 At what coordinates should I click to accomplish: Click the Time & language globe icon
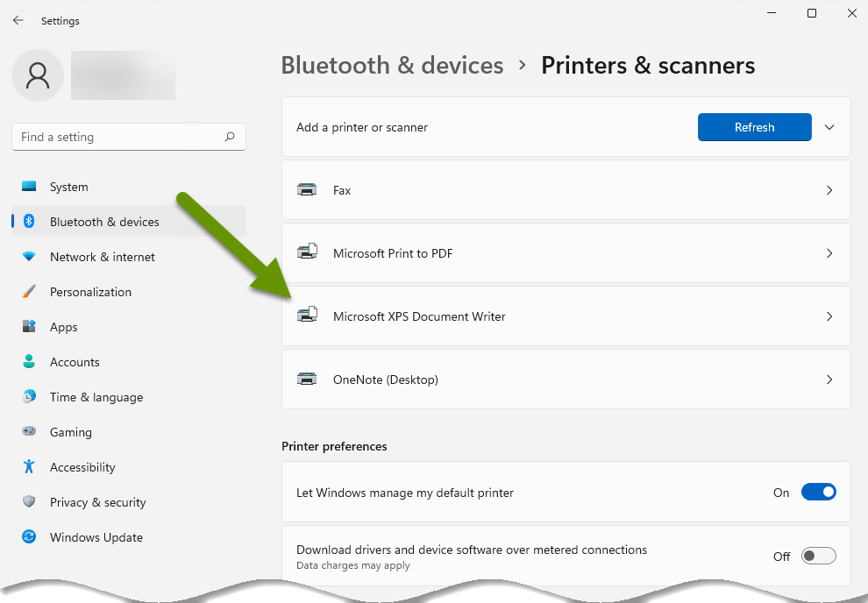coord(29,397)
